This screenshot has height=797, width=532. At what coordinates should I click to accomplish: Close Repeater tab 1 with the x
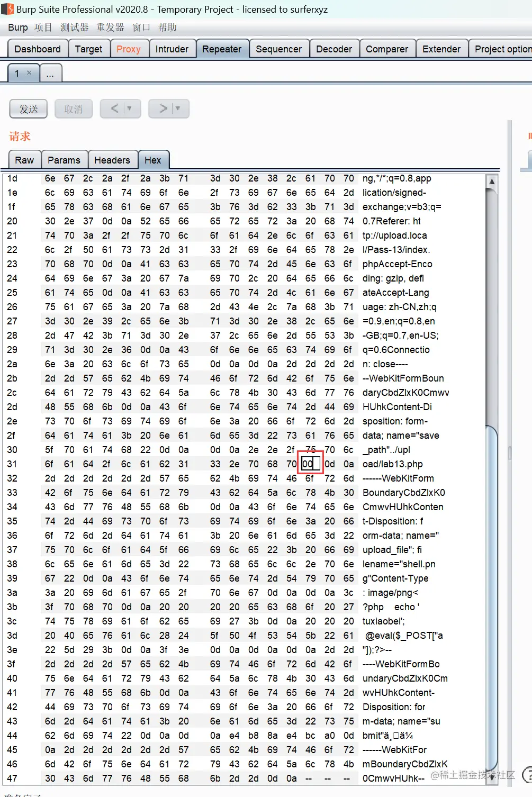[29, 73]
